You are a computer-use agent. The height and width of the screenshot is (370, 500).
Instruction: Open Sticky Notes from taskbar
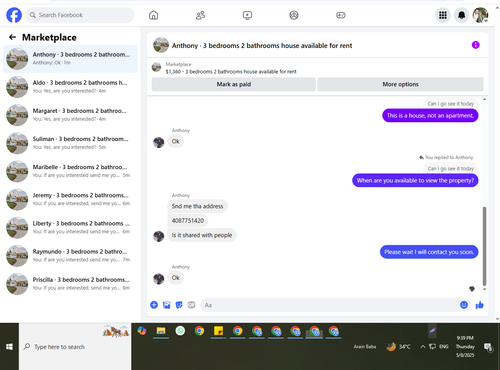[x=218, y=331]
